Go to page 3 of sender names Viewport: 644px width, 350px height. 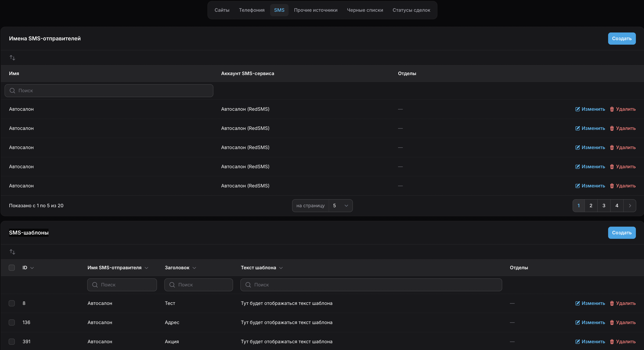[x=604, y=206]
